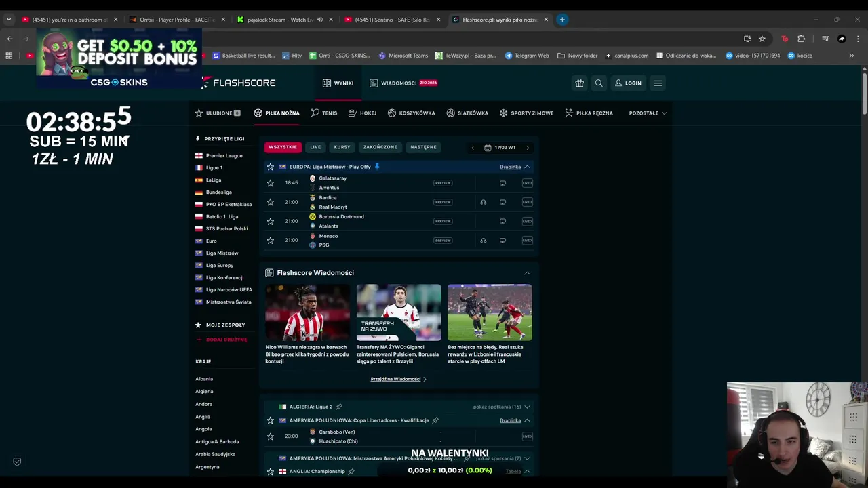868x488 pixels.
Task: Go to the next day arrow
Action: (x=528, y=147)
